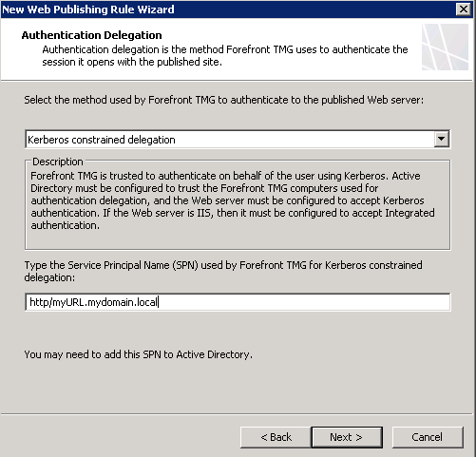This screenshot has width=476, height=457.
Task: Click inside the SPN text field
Action: coord(238,302)
